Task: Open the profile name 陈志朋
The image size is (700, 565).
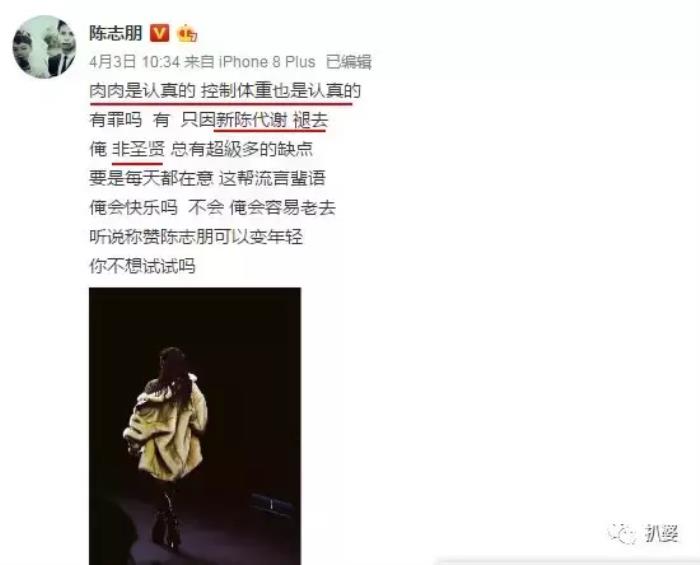Action: (116, 33)
